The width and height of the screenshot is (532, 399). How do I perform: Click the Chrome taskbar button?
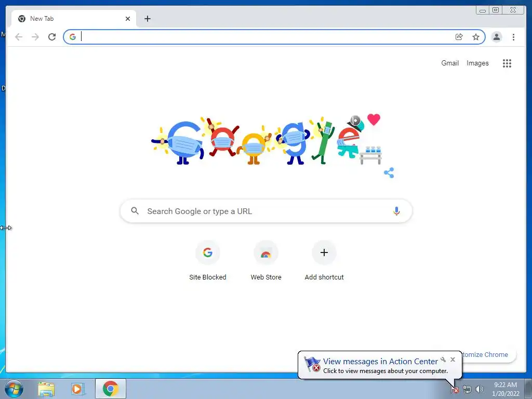110,389
